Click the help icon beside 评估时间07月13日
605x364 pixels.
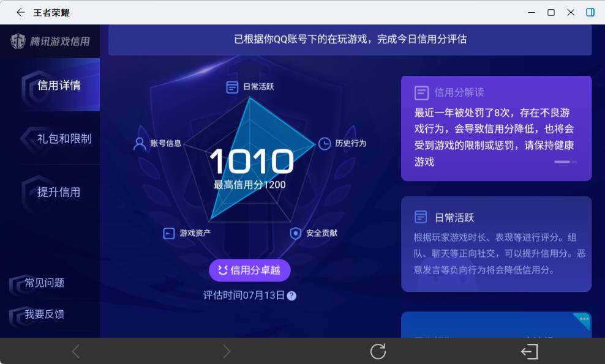pyautogui.click(x=291, y=295)
